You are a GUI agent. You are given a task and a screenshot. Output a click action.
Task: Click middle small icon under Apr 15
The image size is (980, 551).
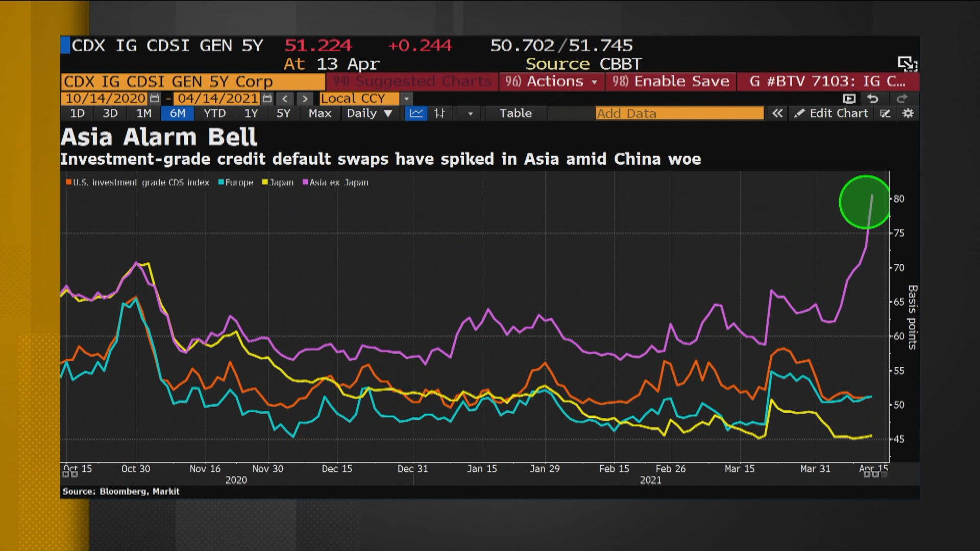875,474
